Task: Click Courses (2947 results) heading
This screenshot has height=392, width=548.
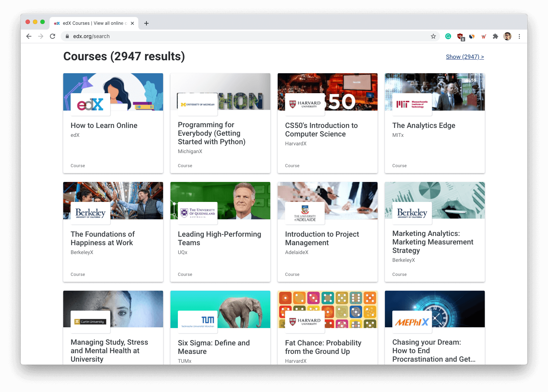Action: tap(124, 56)
